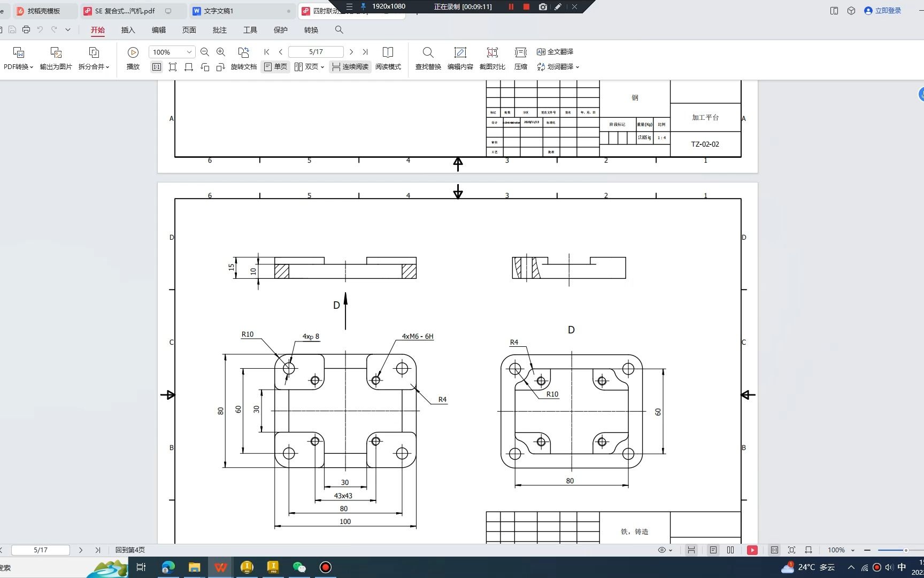Switch to the 插入 ribbon tab
Screen dimensions: 924x578
pyautogui.click(x=128, y=30)
